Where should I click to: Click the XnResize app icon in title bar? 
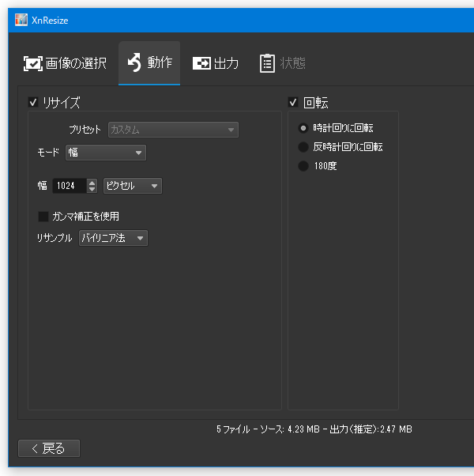[x=21, y=20]
